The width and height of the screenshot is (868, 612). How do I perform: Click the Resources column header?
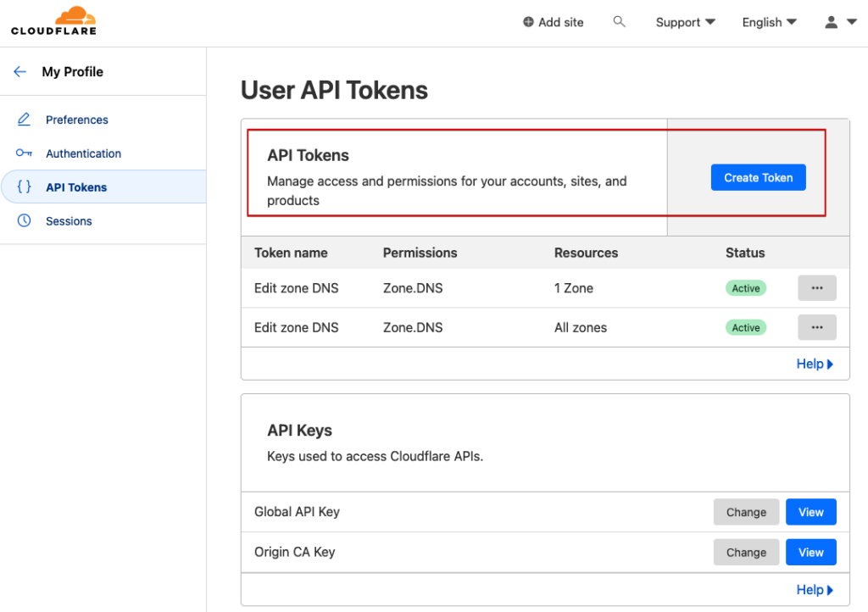[587, 253]
